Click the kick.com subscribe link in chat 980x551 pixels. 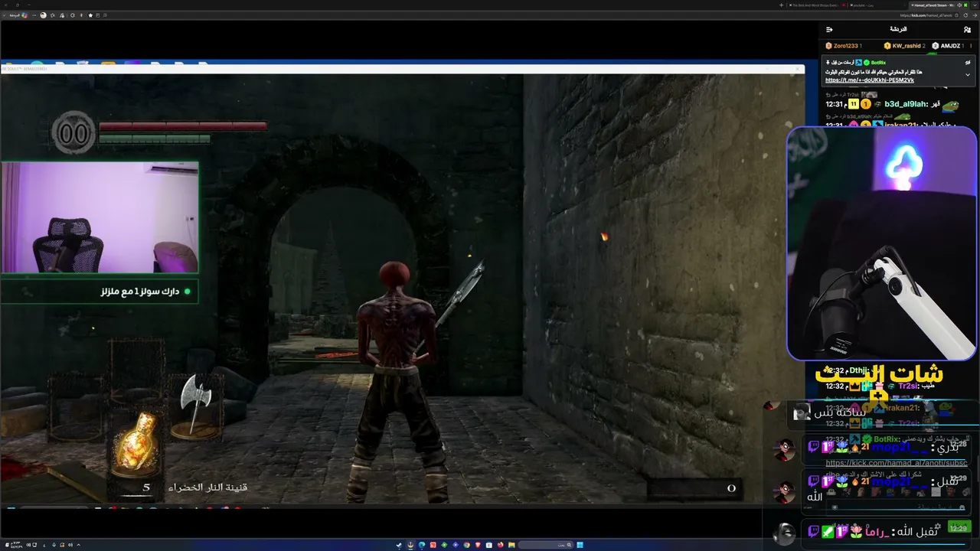click(x=897, y=463)
